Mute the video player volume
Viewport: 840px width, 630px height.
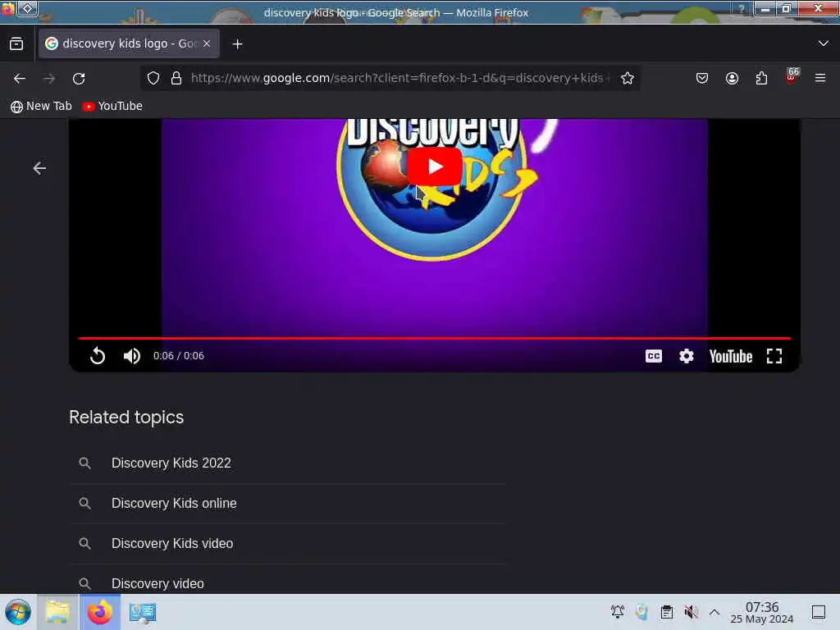coord(132,356)
